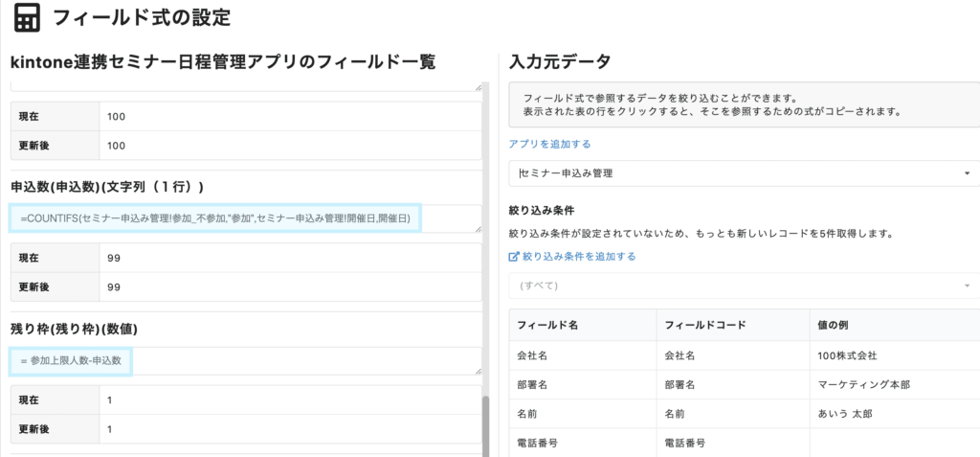
Task: Select the 電話番号 row in the table
Action: tap(745, 443)
